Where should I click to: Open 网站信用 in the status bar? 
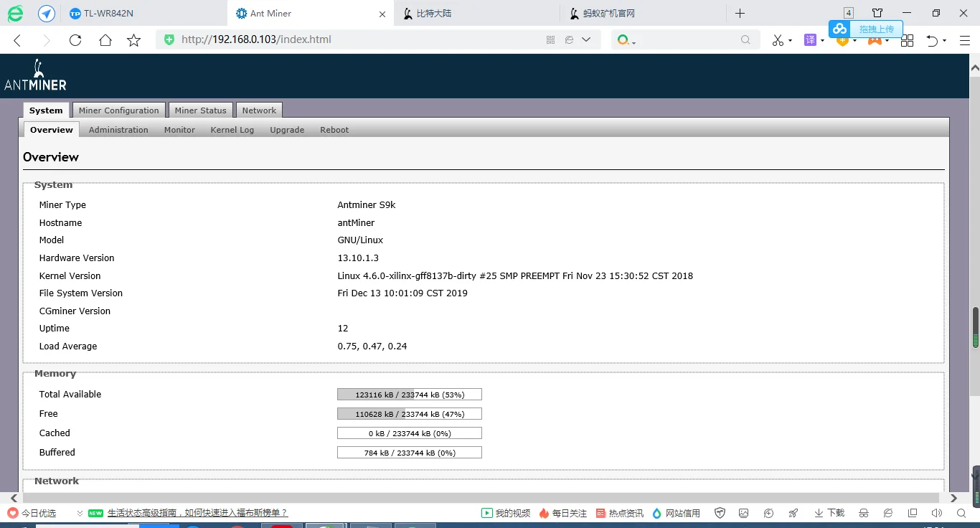point(676,513)
